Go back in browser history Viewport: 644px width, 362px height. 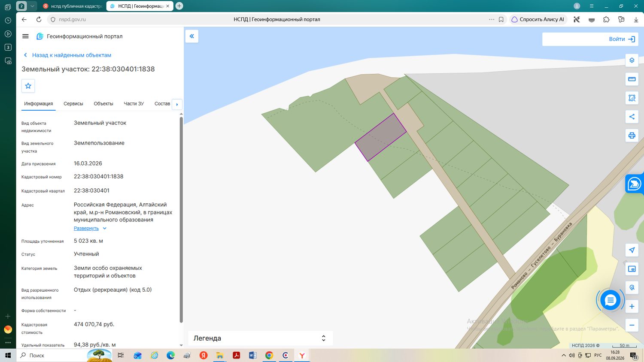coord(24,19)
